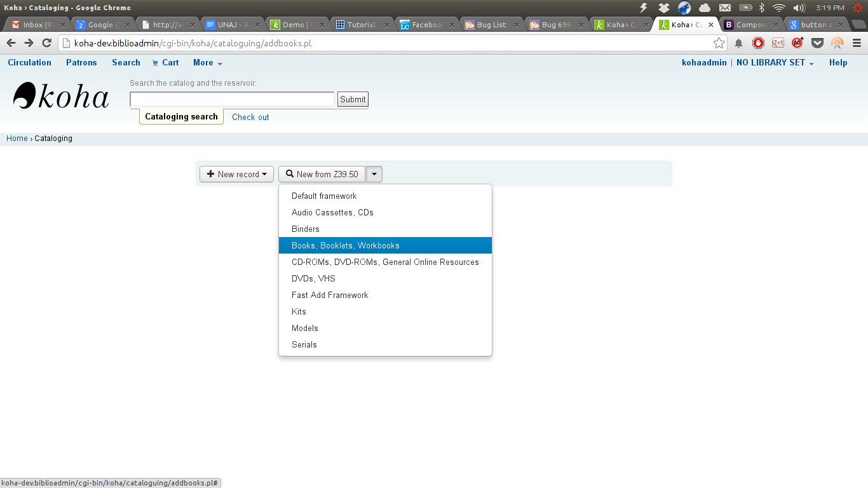Click the catalog search text field
868x488 pixels.
[232, 99]
